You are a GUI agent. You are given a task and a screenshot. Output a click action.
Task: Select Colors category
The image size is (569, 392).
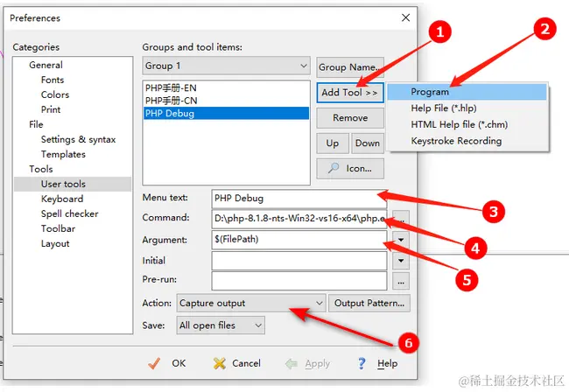tap(55, 94)
